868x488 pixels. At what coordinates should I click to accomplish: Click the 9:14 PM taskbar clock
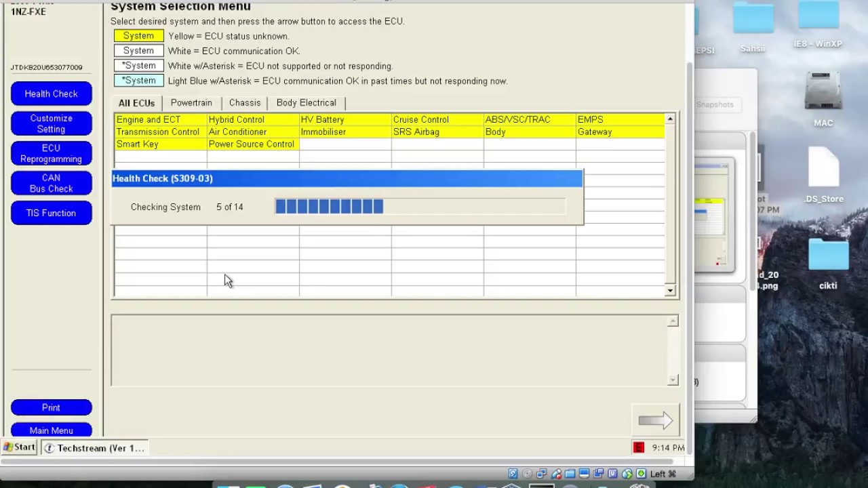point(668,448)
